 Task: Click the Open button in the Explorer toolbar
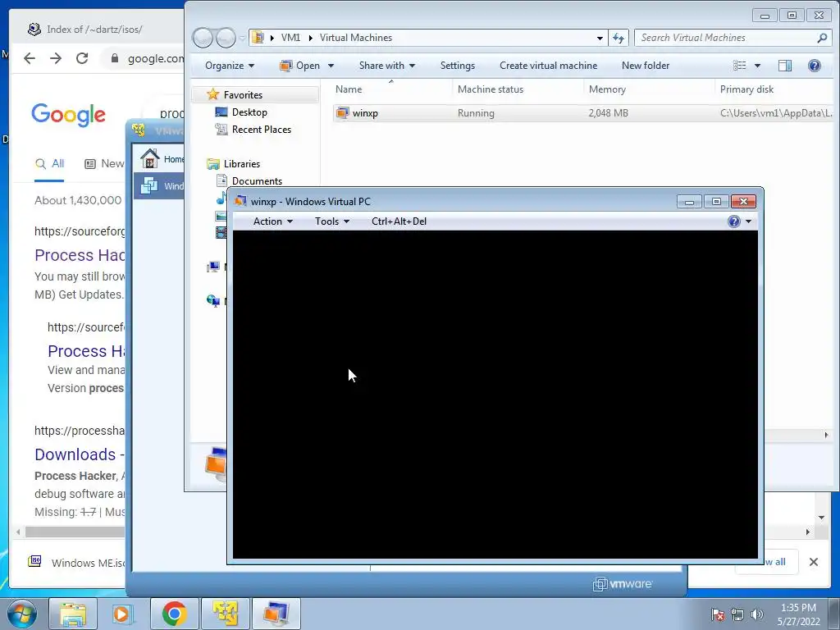[300, 66]
